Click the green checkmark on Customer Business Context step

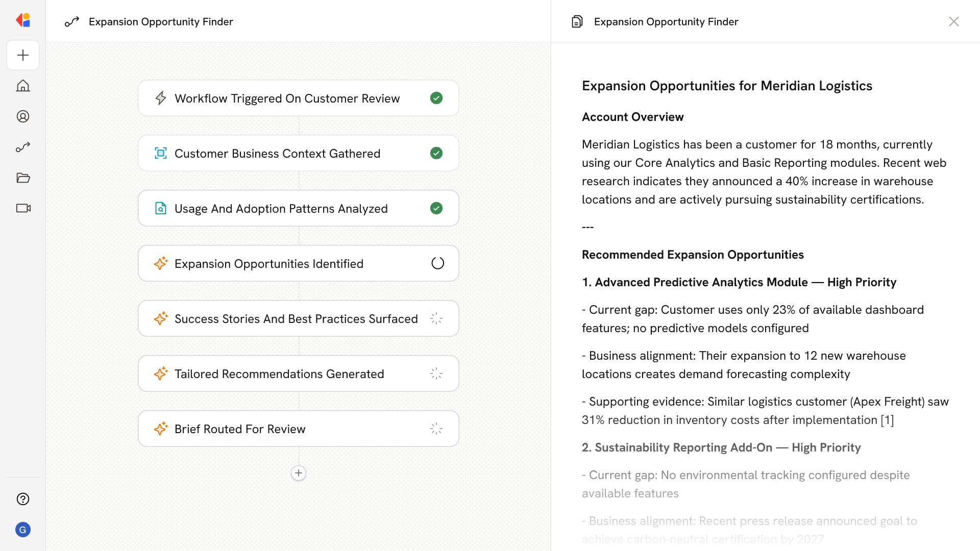436,153
